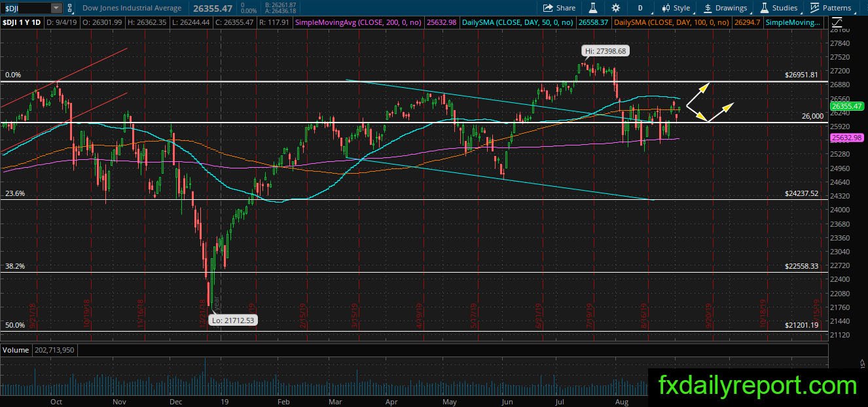
Task: Open chart settings gear icon
Action: coord(616,8)
